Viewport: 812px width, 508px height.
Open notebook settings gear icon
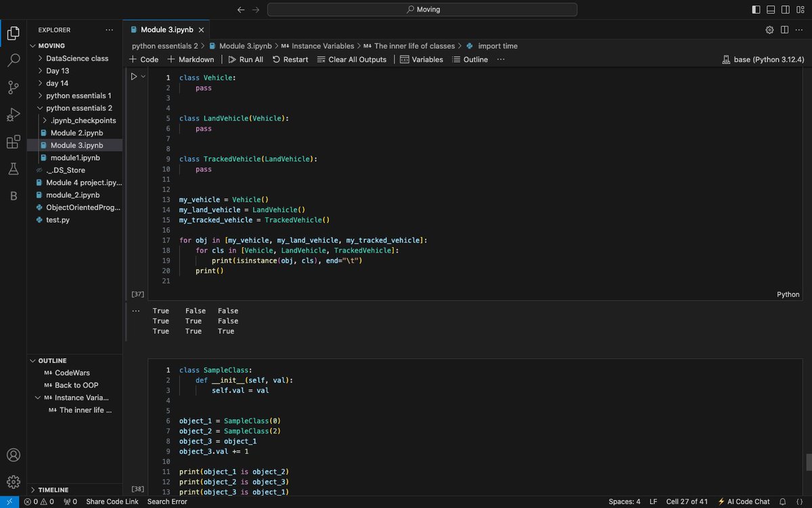click(769, 30)
